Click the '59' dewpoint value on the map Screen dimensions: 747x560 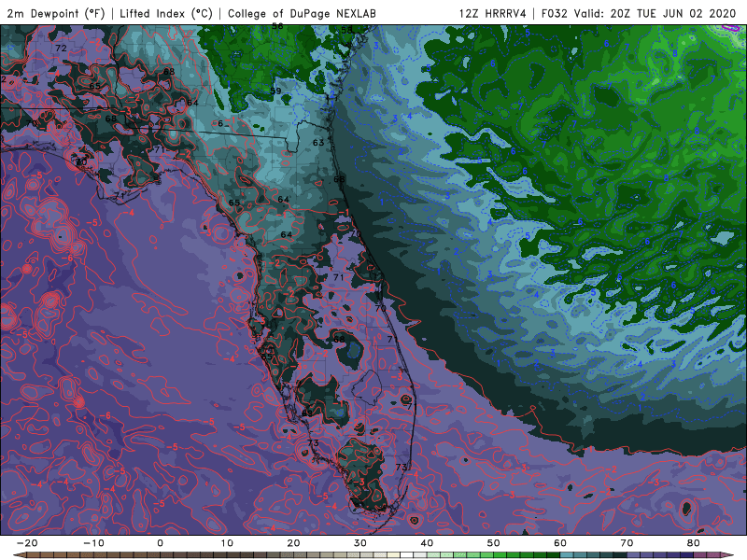point(275,91)
